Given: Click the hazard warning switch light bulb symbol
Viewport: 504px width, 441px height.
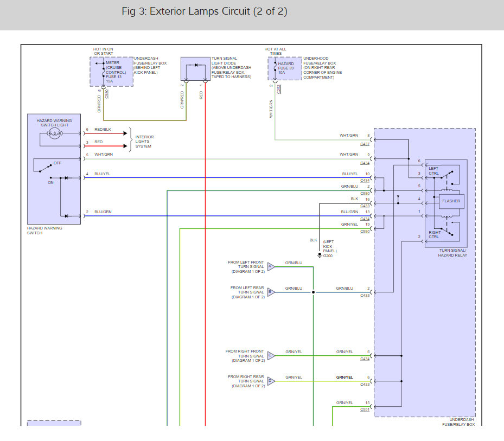Looking at the screenshot, I should (55, 133).
